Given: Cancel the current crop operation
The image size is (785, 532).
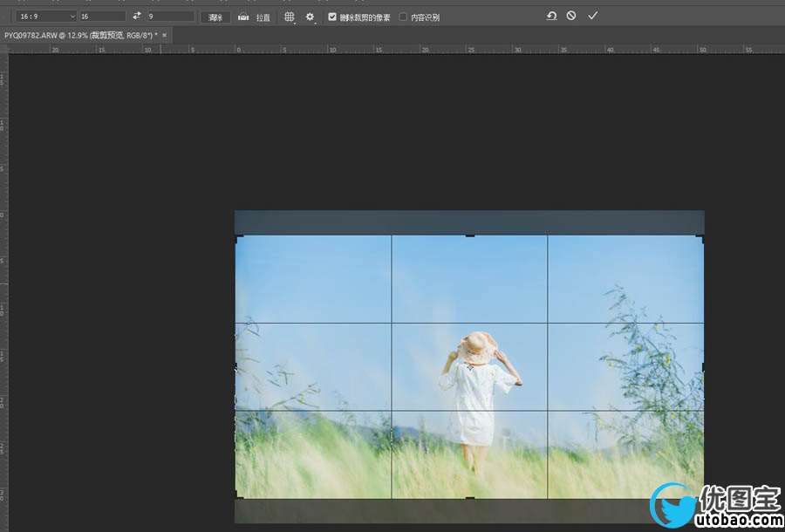Looking at the screenshot, I should pos(571,16).
